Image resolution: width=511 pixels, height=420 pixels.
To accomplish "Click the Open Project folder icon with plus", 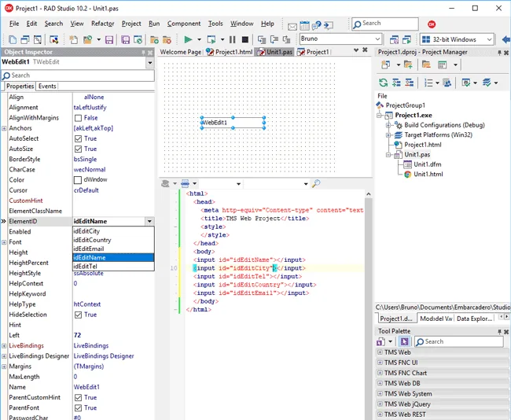I will coord(154,40).
